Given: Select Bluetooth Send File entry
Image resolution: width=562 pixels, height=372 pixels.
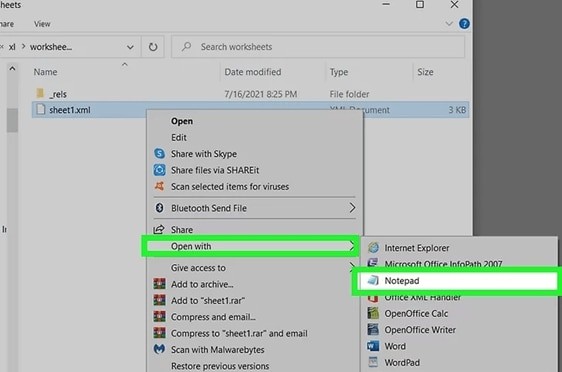Looking at the screenshot, I should 255,208.
